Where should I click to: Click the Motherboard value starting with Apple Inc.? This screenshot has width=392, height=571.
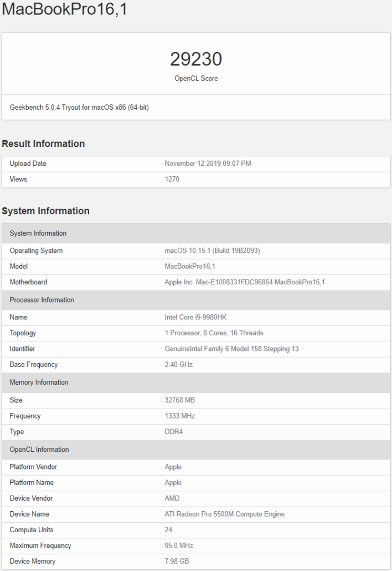(x=245, y=282)
